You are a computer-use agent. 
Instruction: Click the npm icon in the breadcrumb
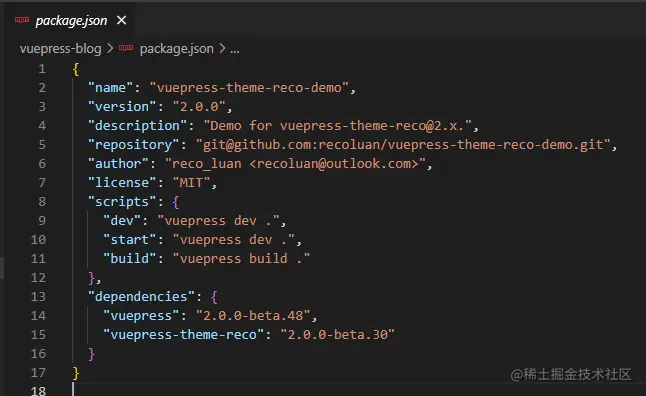click(126, 48)
